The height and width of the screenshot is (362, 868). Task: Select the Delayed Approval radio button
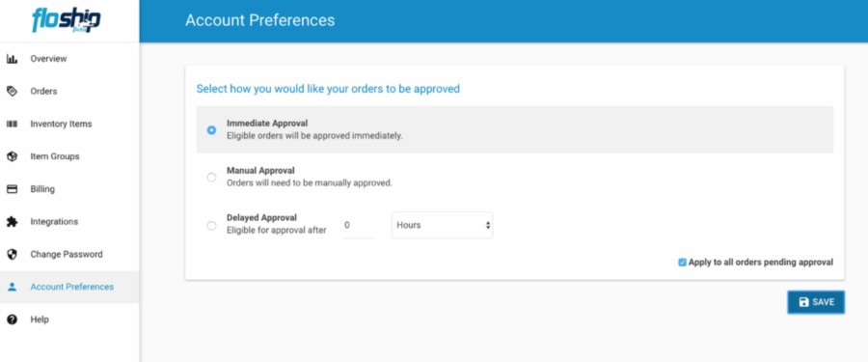(x=211, y=226)
